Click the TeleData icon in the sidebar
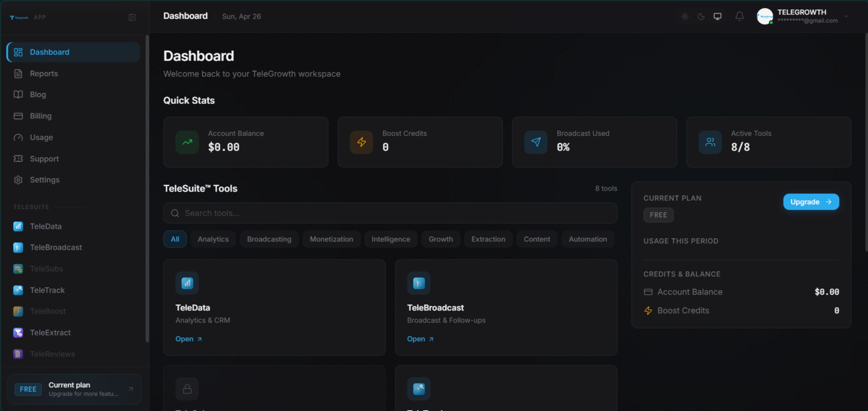Viewport: 868px width, 411px height. tap(18, 226)
